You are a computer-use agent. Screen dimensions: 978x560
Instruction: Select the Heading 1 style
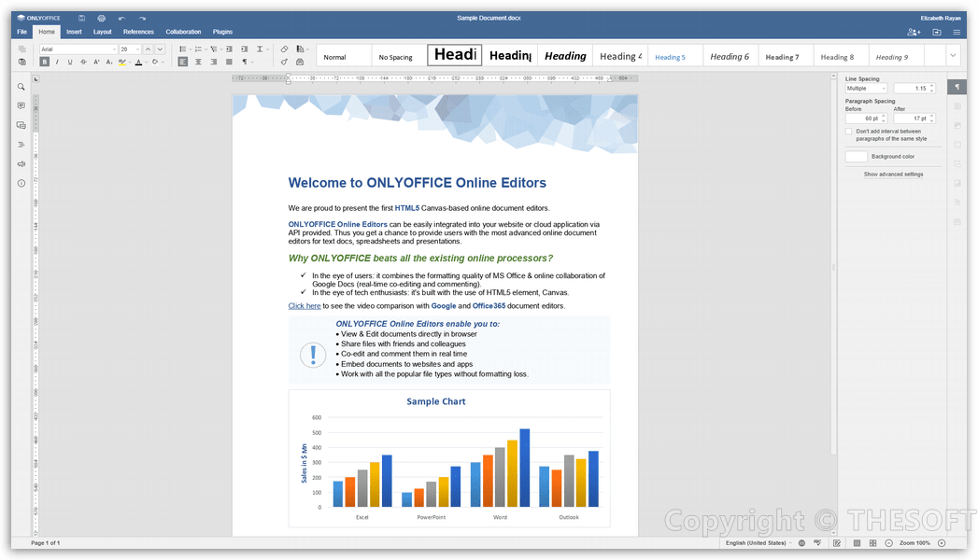[455, 55]
